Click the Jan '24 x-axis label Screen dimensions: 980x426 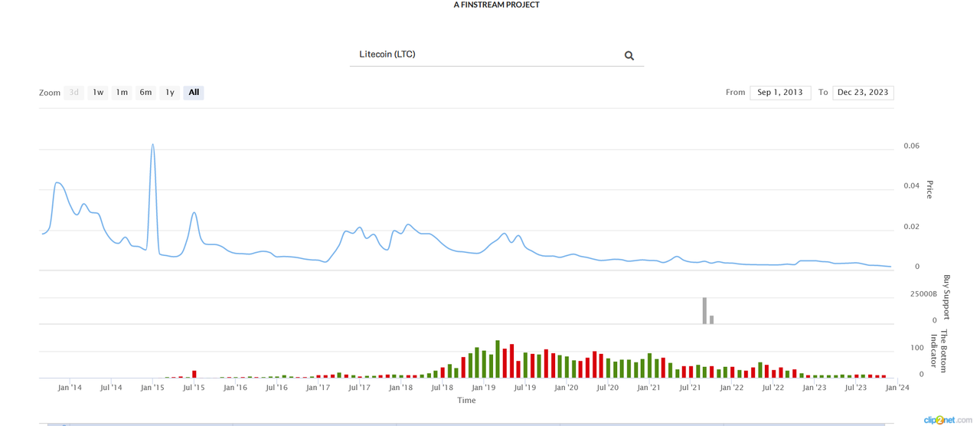(x=897, y=388)
